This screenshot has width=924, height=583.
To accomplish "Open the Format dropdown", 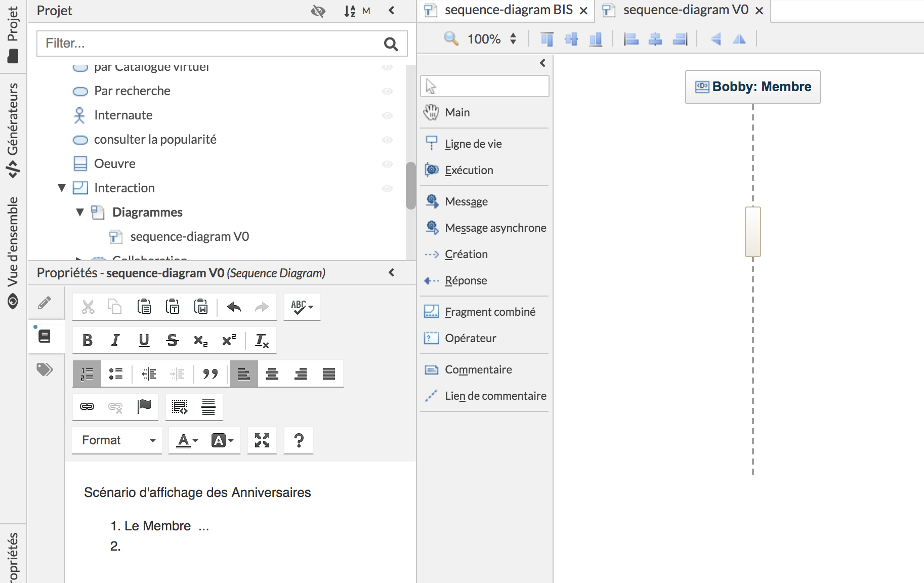I will (x=117, y=440).
